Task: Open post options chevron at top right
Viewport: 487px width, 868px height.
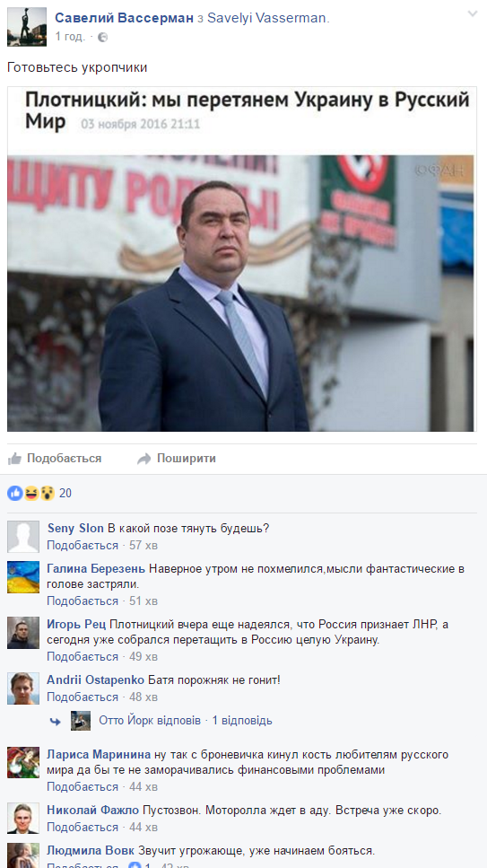Action: pos(473,13)
